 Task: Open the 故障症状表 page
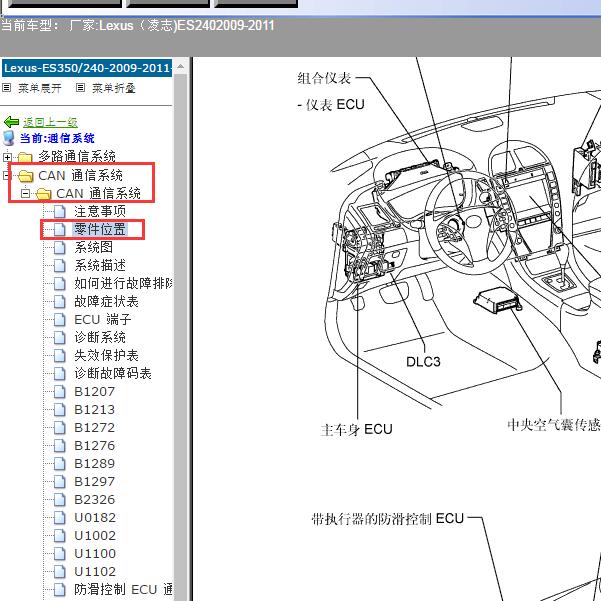(x=106, y=301)
